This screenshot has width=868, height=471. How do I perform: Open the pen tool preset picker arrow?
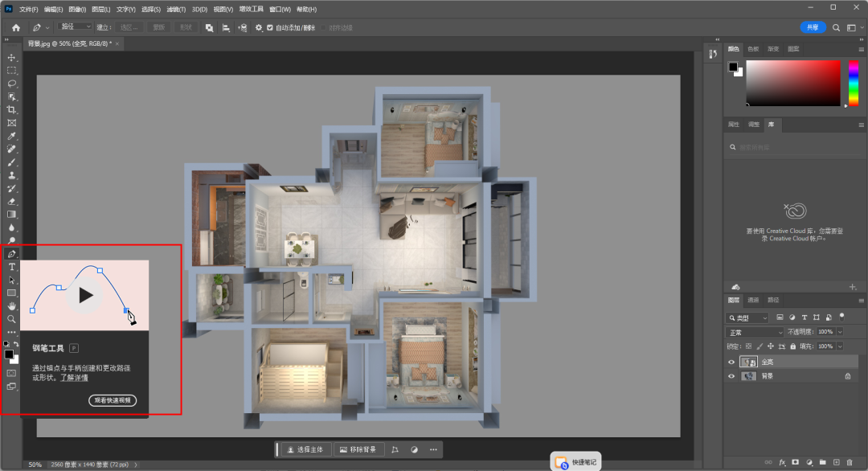click(x=47, y=27)
